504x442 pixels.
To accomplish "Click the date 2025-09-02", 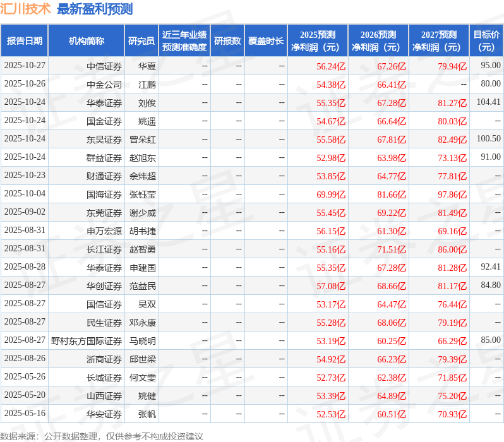I will [x=25, y=212].
